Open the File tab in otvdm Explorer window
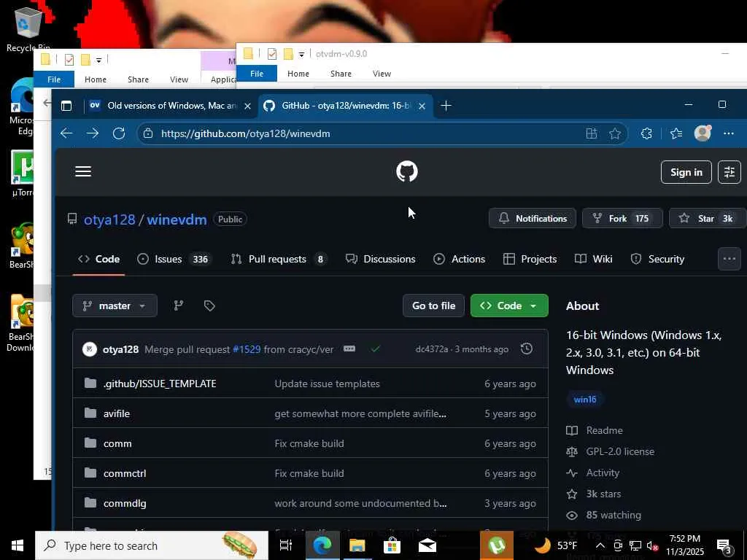Image resolution: width=747 pixels, height=560 pixels. click(257, 74)
